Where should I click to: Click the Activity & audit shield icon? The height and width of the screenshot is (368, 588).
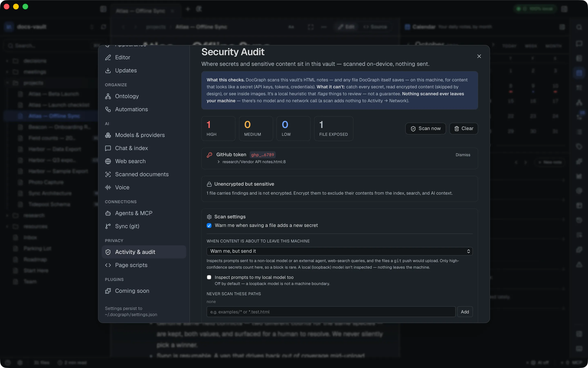(108, 252)
